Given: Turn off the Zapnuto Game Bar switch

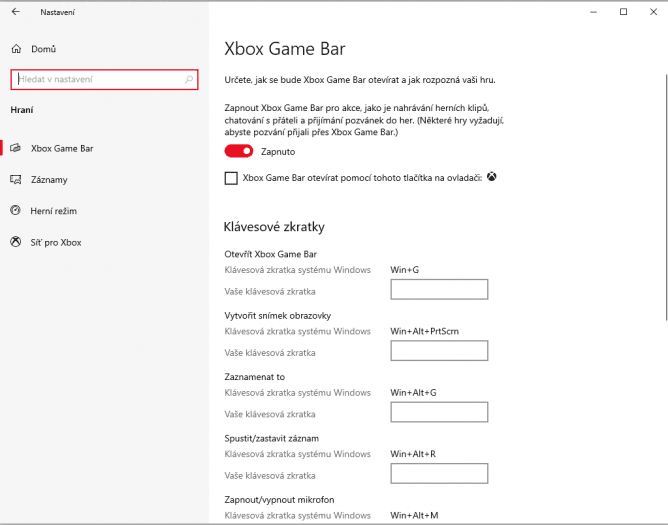Looking at the screenshot, I should pyautogui.click(x=239, y=151).
